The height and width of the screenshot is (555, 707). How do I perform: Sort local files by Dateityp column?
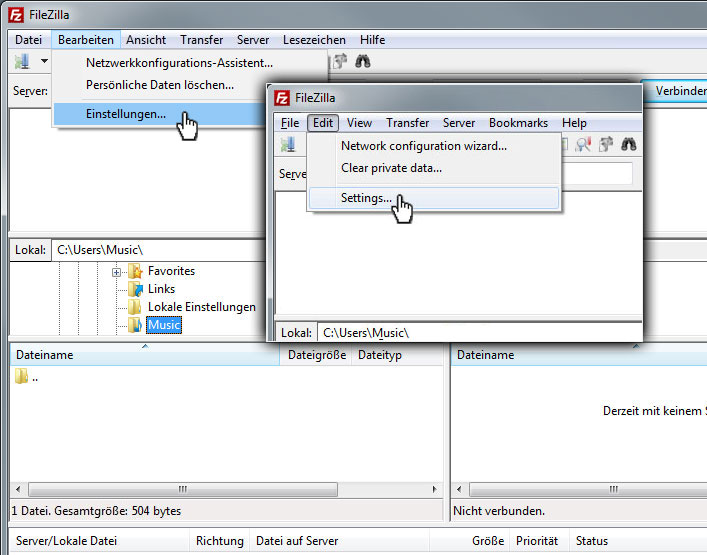[x=397, y=355]
